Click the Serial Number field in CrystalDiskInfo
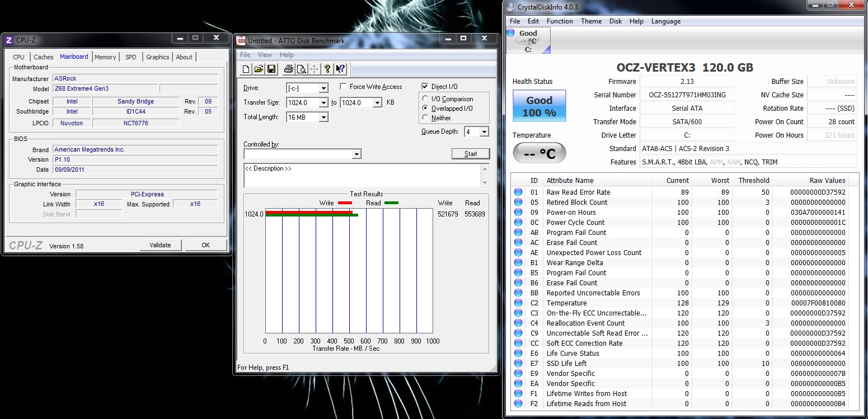 687,95
